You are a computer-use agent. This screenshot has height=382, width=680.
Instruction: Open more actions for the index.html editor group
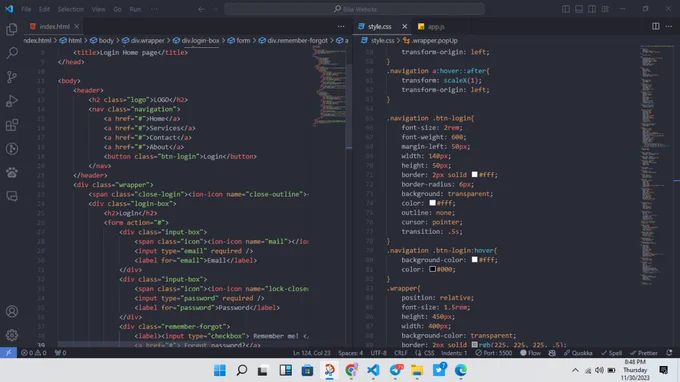(341, 26)
